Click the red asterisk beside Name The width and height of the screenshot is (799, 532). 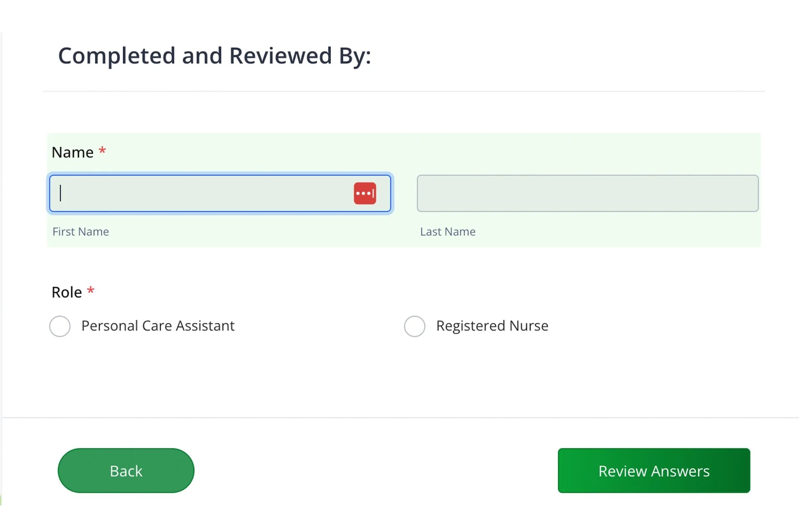[x=102, y=151]
